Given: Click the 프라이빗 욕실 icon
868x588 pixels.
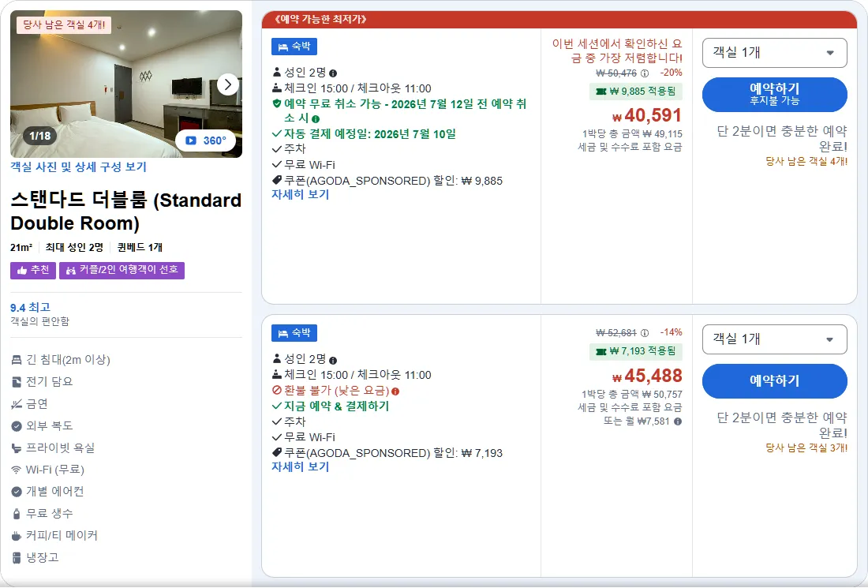Looking at the screenshot, I should coord(17,448).
